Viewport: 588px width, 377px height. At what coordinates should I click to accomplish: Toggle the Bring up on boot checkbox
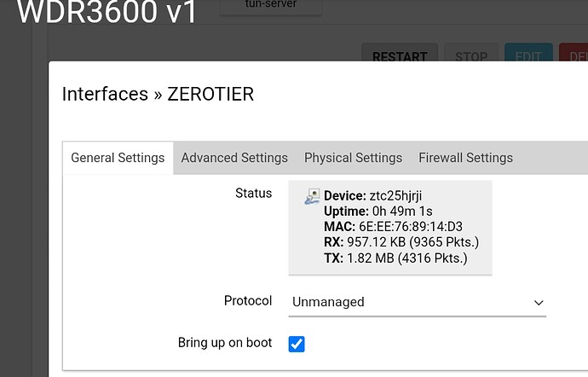(297, 344)
